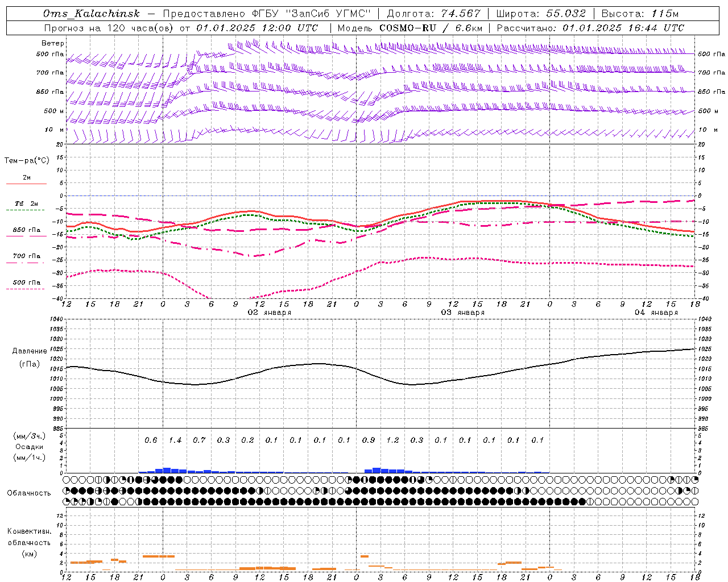Click the '02 января' date label
Viewport: 728px width, 582px height.
270,313
